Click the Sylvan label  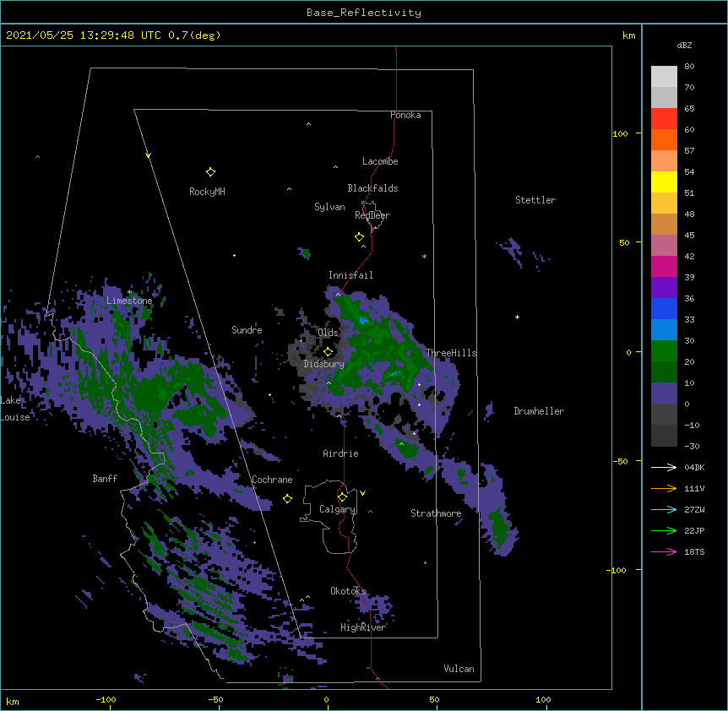[x=329, y=207]
